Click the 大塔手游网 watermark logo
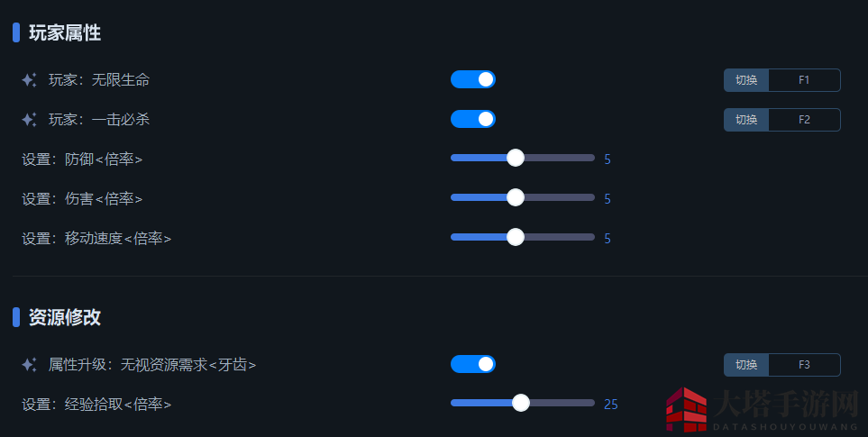 click(762, 409)
